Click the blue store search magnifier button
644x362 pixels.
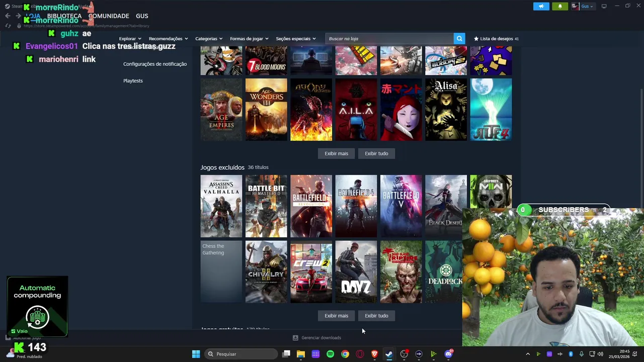(459, 39)
